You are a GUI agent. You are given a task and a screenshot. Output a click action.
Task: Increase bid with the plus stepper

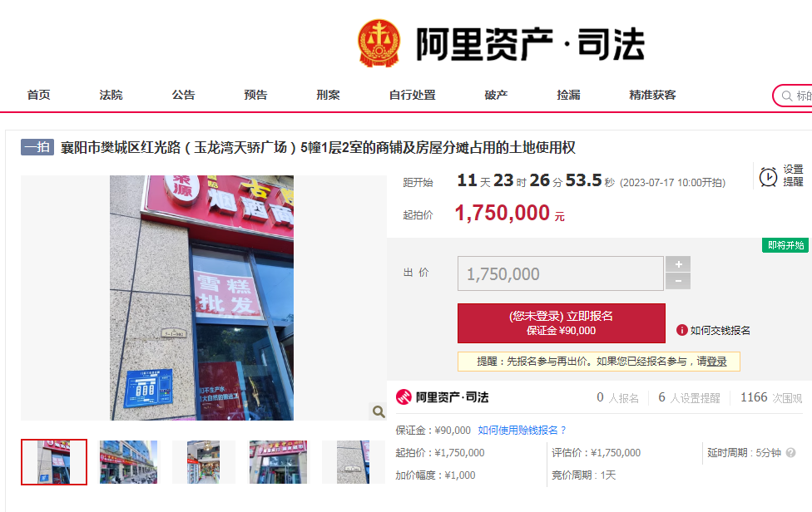(x=678, y=264)
